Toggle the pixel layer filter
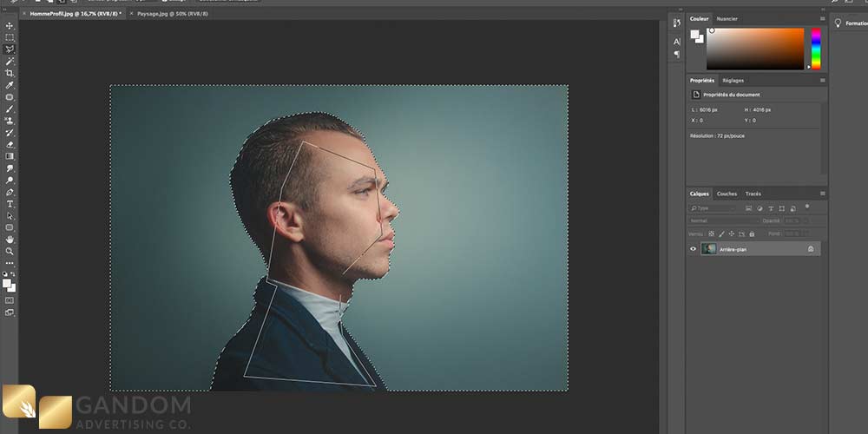Viewport: 868px width, 434px height. (x=748, y=208)
